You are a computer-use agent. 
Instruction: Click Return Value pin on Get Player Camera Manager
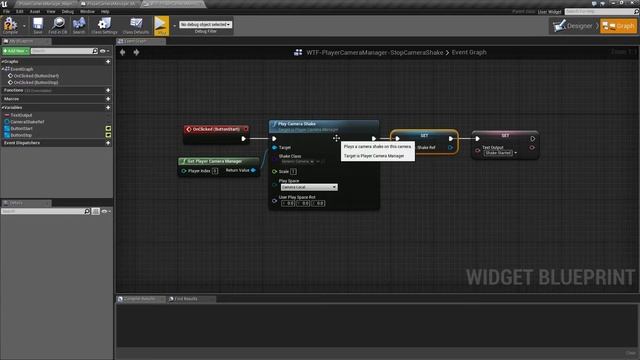(x=253, y=170)
